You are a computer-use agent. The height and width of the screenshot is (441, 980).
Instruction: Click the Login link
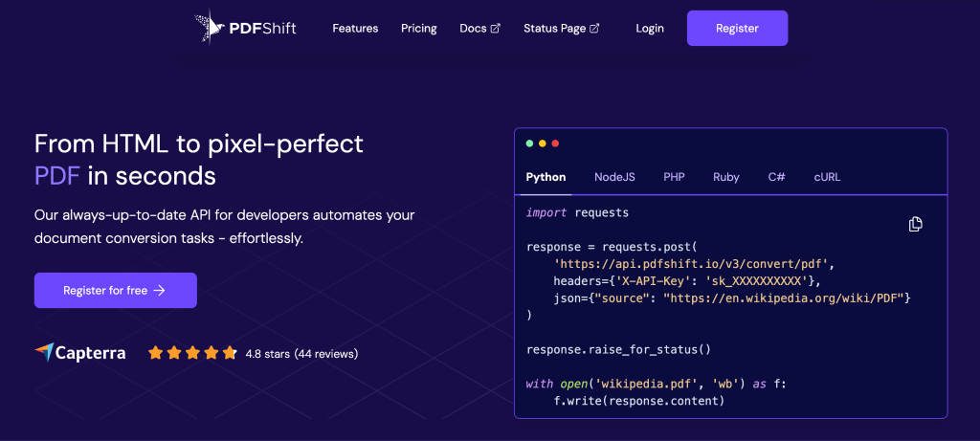650,29
